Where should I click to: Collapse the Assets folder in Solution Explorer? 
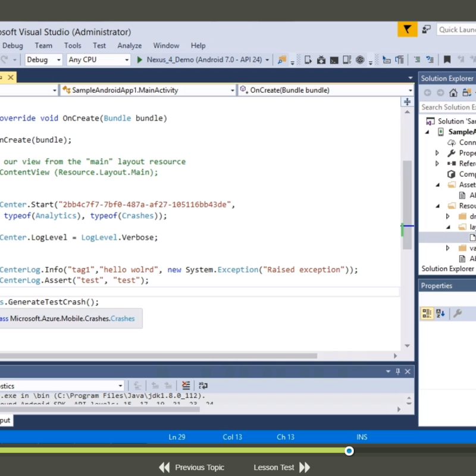click(x=438, y=185)
